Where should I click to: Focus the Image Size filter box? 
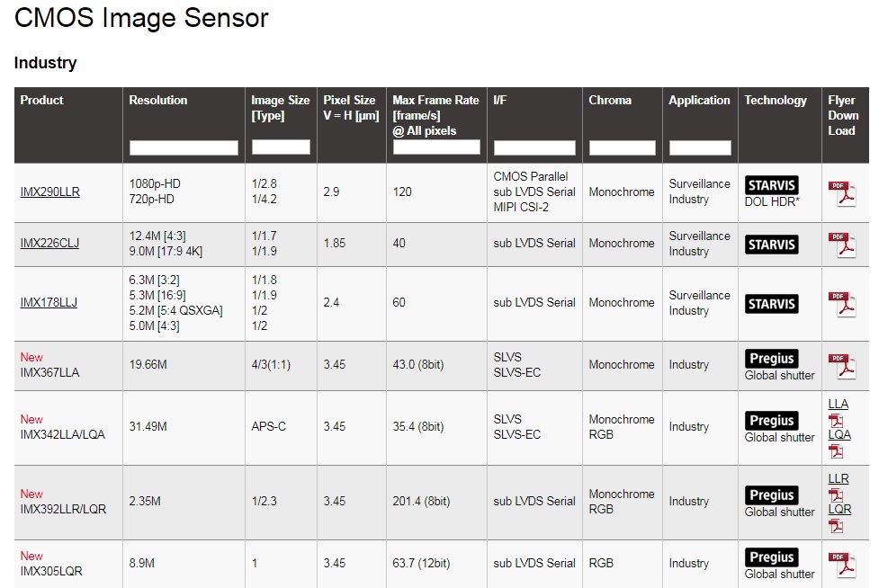281,147
